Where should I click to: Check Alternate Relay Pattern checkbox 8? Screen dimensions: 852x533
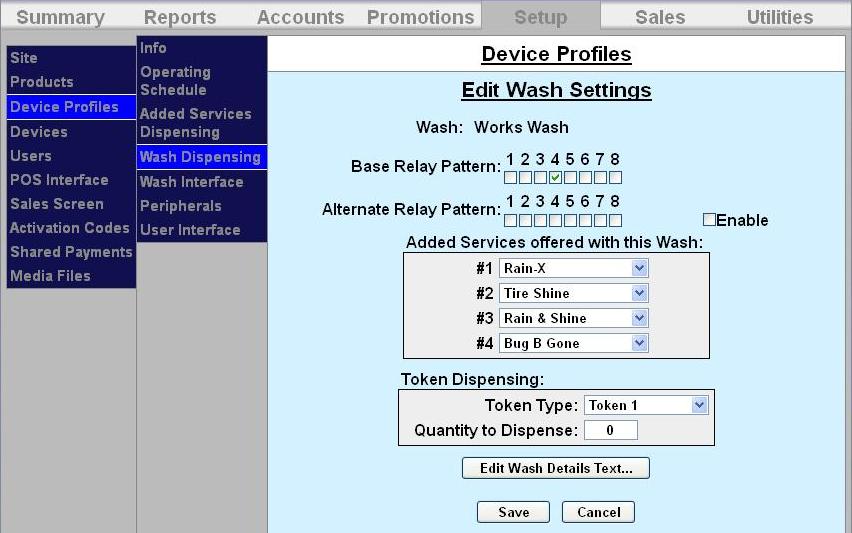tap(615, 220)
